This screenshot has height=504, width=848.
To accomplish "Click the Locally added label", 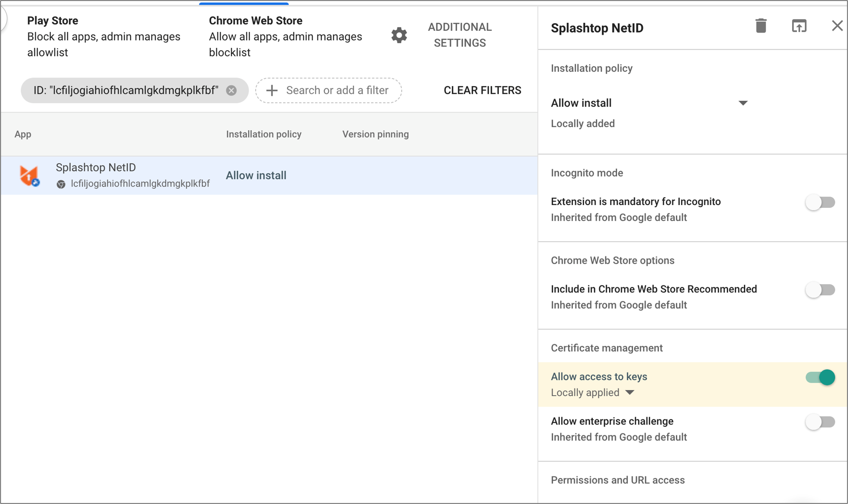I will [583, 124].
